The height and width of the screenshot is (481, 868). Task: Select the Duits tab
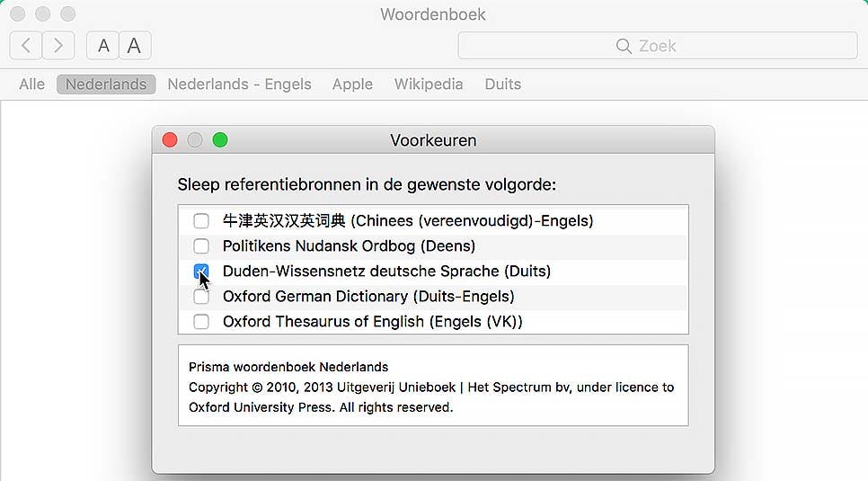pyautogui.click(x=502, y=85)
